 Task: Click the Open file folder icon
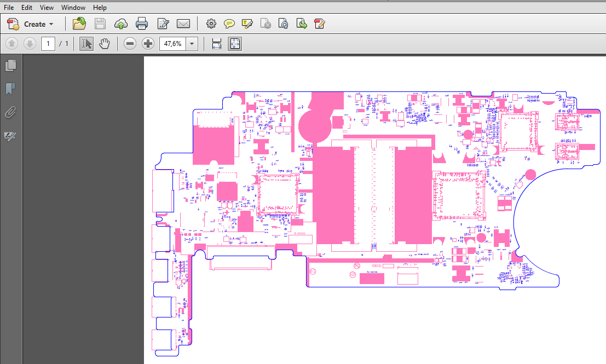79,24
